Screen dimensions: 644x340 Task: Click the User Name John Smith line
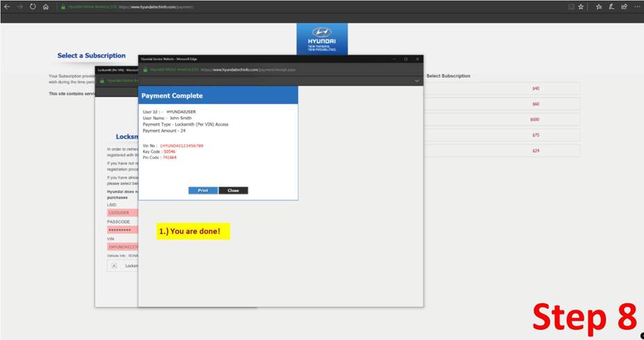[x=167, y=118]
